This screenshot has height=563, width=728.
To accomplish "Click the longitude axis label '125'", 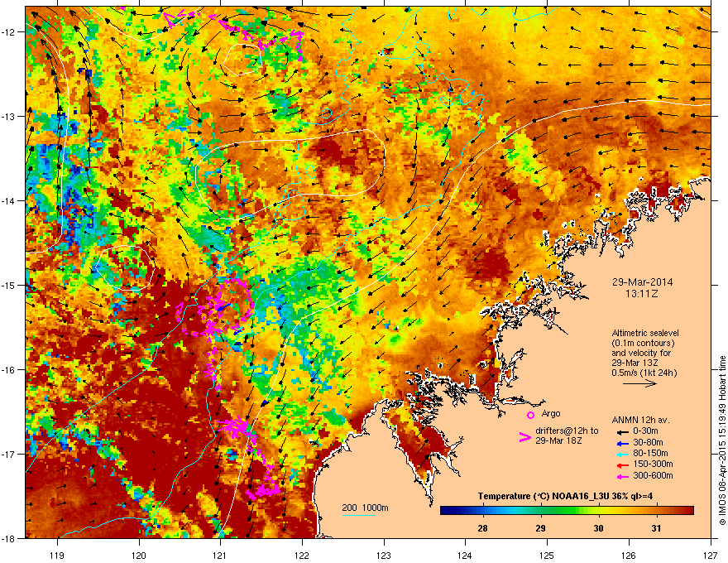I will coord(547,555).
